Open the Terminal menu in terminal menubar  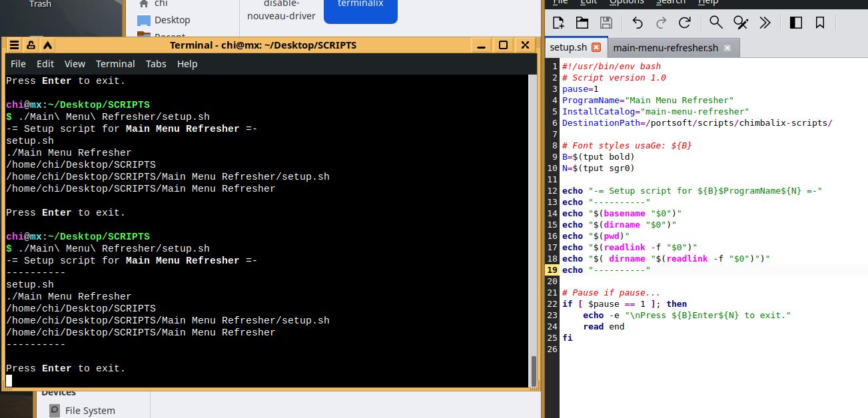point(115,64)
